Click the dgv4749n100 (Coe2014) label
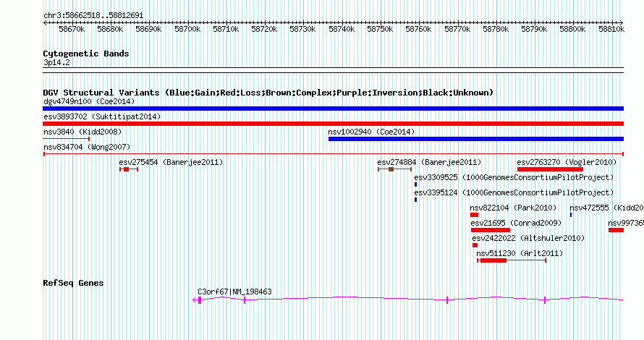The height and width of the screenshot is (340, 644). [89, 101]
